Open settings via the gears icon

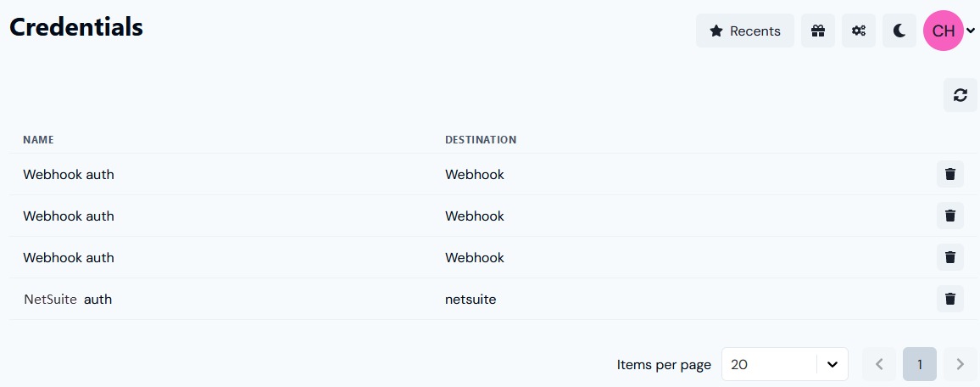pos(858,31)
